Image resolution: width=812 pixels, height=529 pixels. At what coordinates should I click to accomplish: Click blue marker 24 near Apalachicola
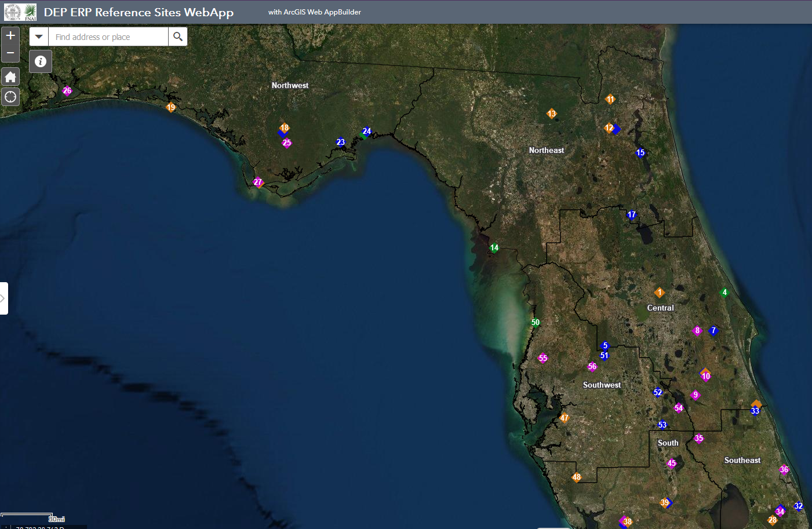[x=366, y=132]
